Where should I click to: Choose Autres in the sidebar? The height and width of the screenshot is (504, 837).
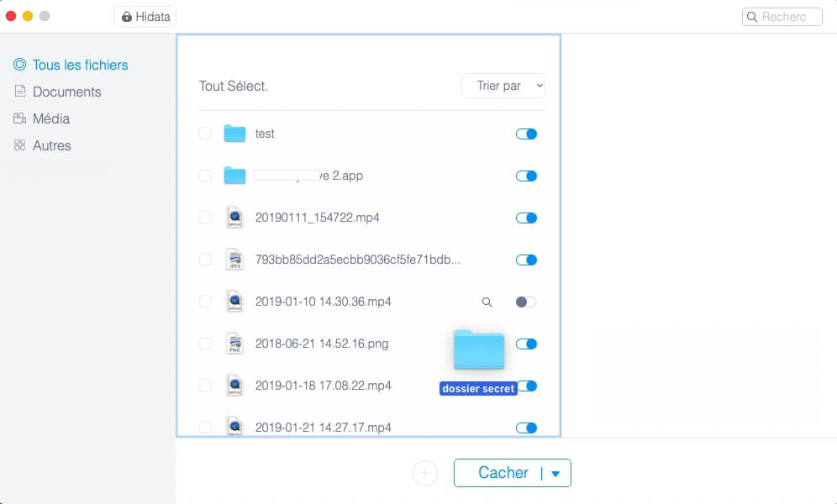pyautogui.click(x=51, y=145)
